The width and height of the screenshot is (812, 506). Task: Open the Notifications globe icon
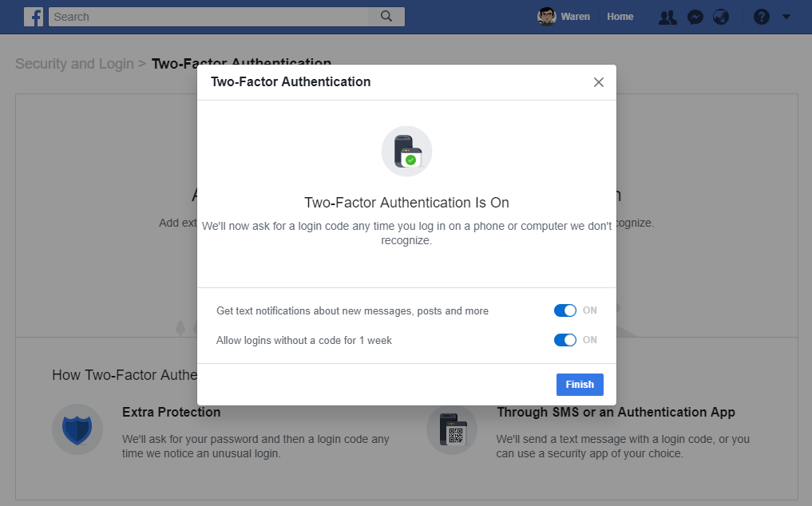pyautogui.click(x=721, y=16)
